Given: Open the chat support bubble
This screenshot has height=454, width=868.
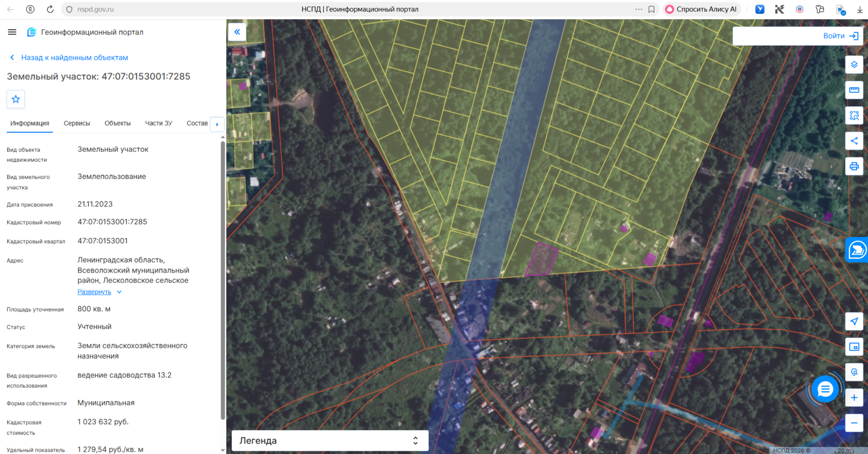Looking at the screenshot, I should click(x=825, y=389).
